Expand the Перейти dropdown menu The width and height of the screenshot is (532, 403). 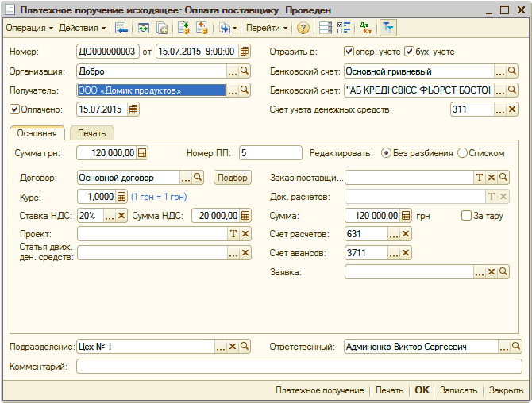point(267,29)
